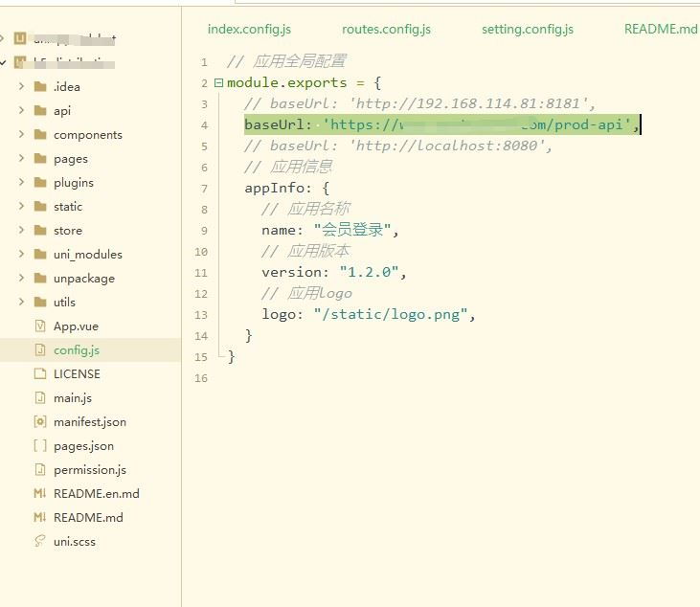Image resolution: width=700 pixels, height=607 pixels.
Task: Expand the components folder chevron
Action: coord(21,134)
